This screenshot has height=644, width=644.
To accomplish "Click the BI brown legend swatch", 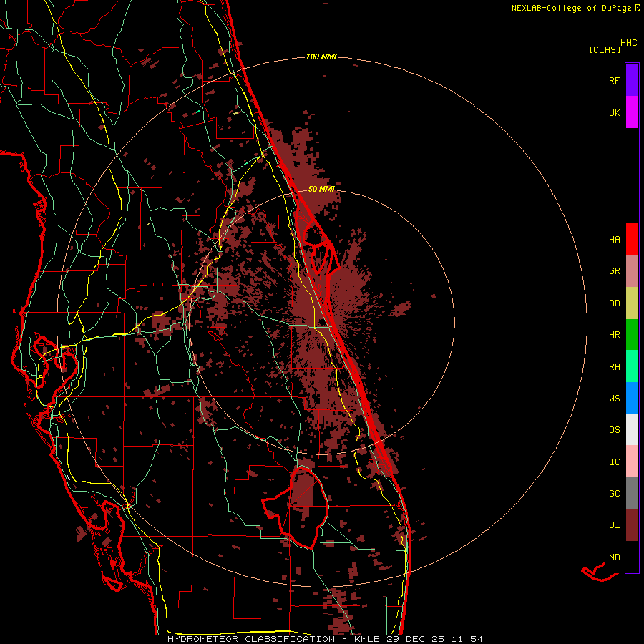I will (632, 525).
